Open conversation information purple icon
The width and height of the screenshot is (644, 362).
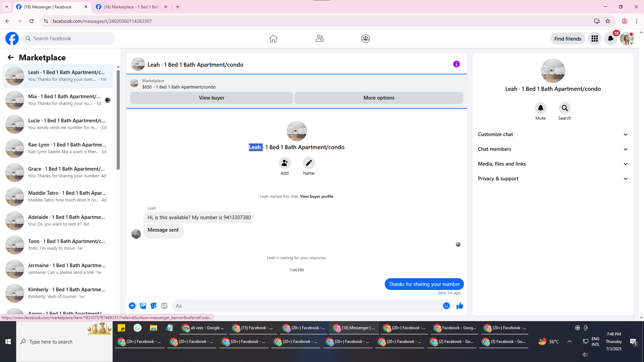[456, 64]
